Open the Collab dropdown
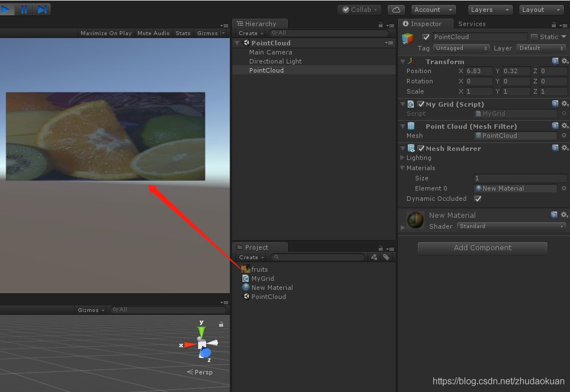 pos(359,10)
